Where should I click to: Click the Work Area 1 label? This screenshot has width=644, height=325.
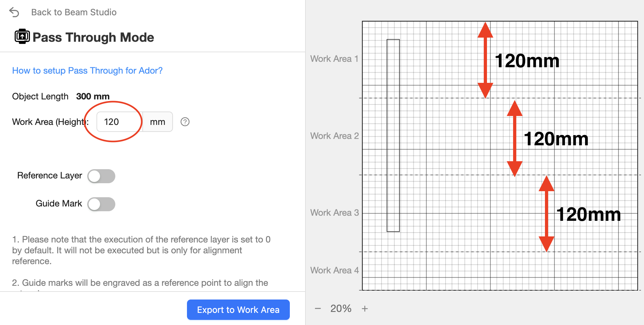point(334,59)
